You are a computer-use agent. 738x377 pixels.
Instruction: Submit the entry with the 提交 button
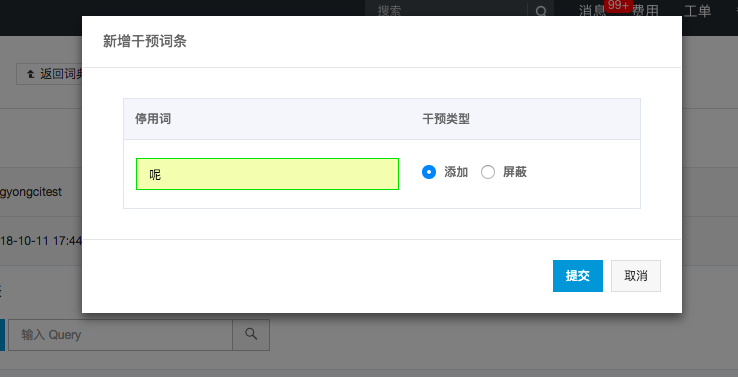click(578, 276)
